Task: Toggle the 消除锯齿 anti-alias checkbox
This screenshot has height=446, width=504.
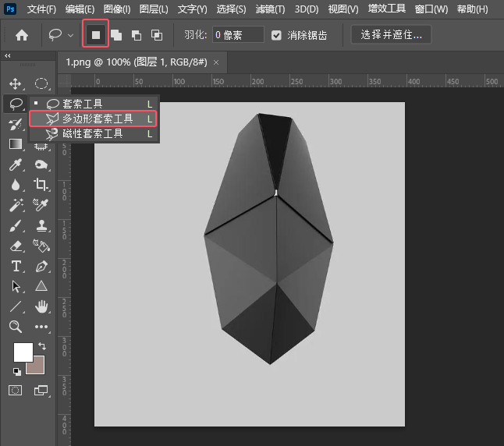Action: pos(276,36)
